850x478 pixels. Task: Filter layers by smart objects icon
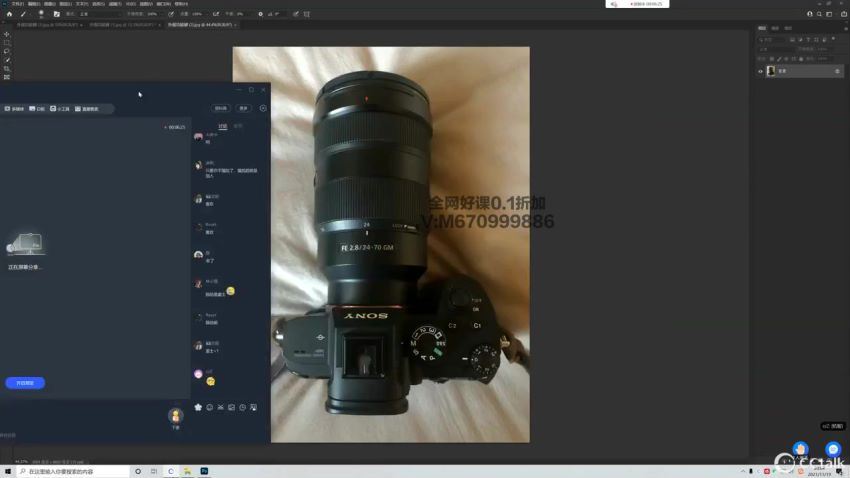825,40
